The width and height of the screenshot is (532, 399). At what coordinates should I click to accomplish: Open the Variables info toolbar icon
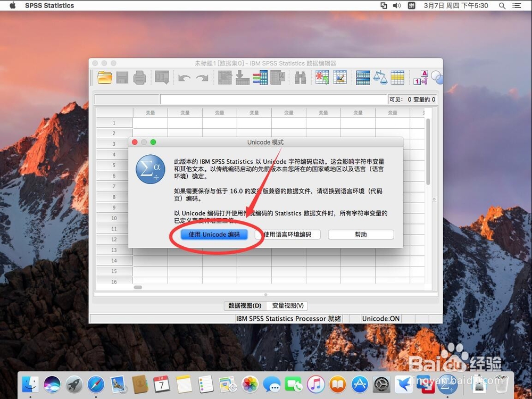pos(260,78)
